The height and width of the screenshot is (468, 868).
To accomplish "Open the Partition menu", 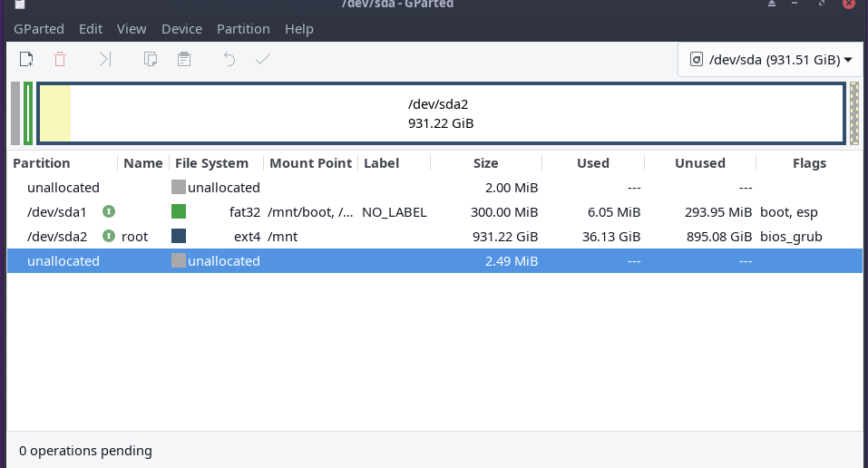I will 243,29.
